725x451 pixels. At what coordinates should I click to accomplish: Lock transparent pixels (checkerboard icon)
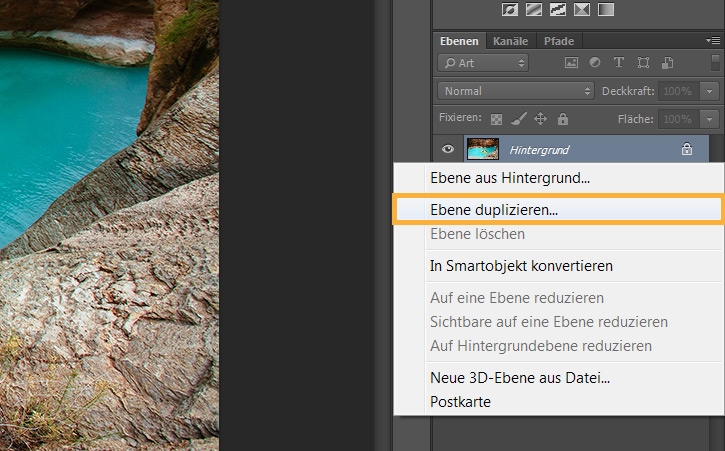pos(496,119)
